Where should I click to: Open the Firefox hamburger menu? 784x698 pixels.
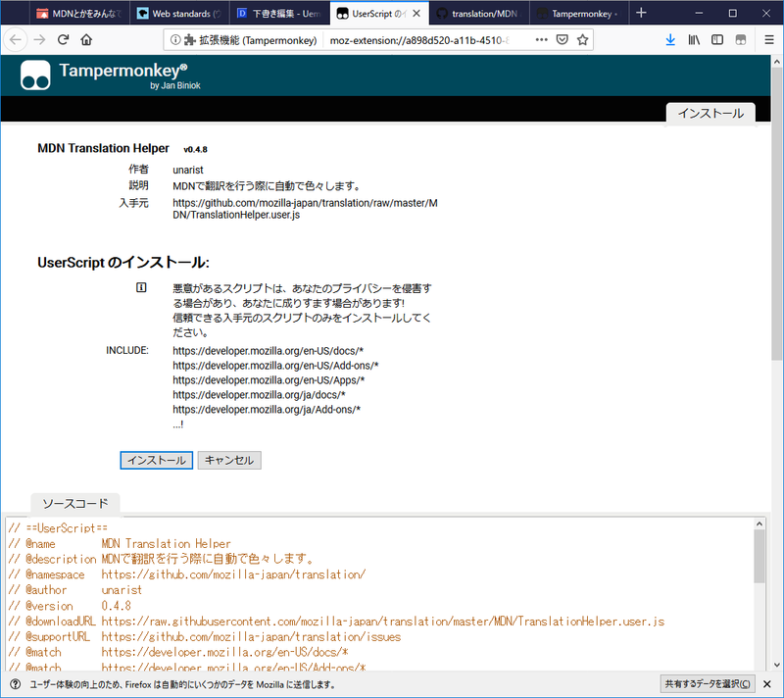(769, 40)
